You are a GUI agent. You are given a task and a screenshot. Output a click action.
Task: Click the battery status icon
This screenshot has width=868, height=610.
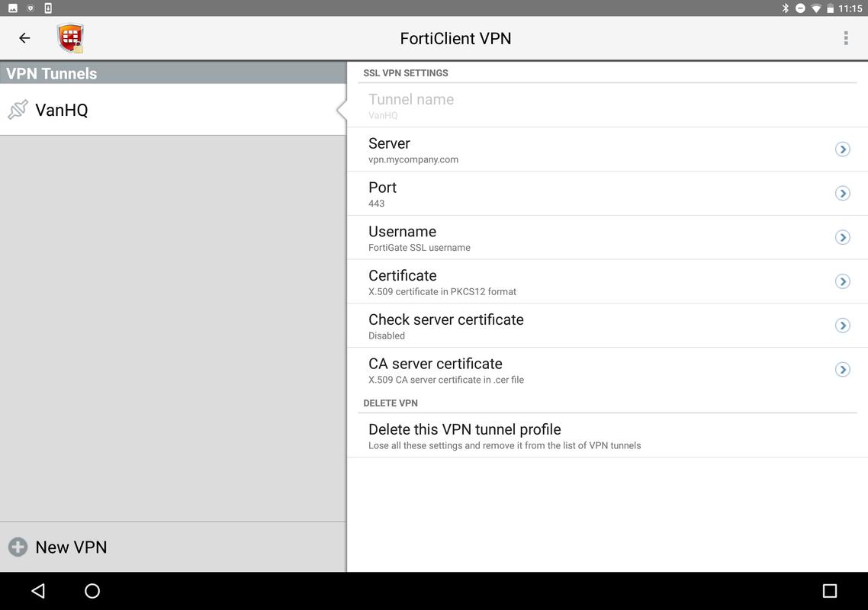830,8
